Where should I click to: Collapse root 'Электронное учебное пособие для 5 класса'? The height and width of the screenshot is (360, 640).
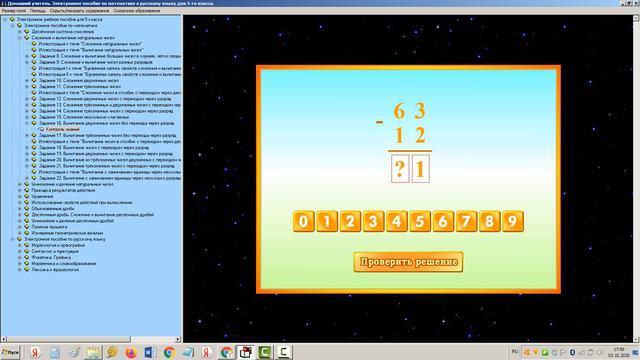point(5,19)
